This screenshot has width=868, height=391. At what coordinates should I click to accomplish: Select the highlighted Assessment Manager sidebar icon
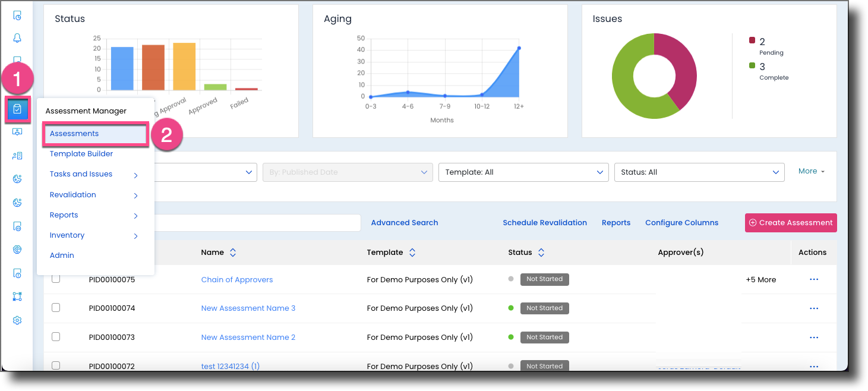click(17, 109)
